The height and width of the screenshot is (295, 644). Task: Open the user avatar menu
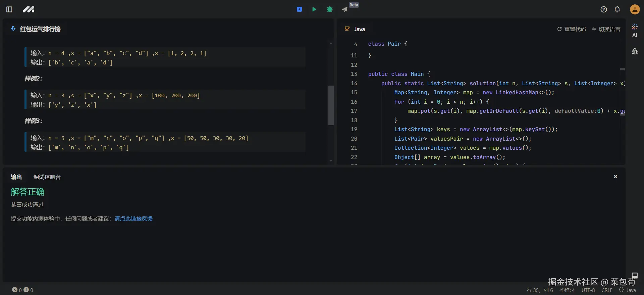click(x=635, y=9)
